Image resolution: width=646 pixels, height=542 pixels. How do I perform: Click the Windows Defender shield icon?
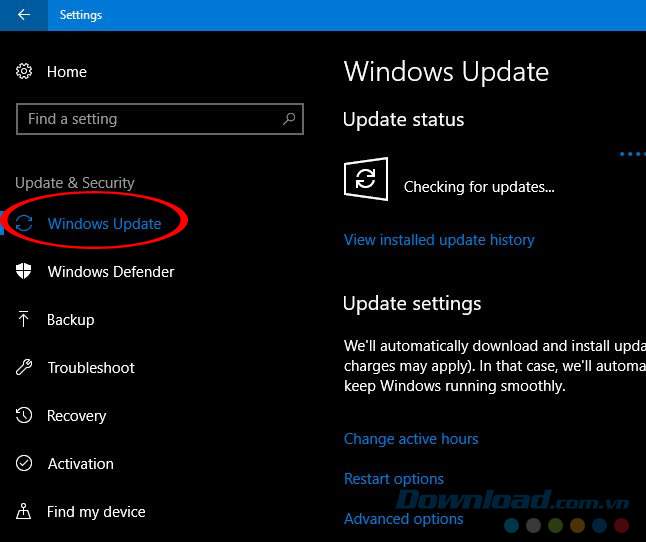[x=23, y=271]
